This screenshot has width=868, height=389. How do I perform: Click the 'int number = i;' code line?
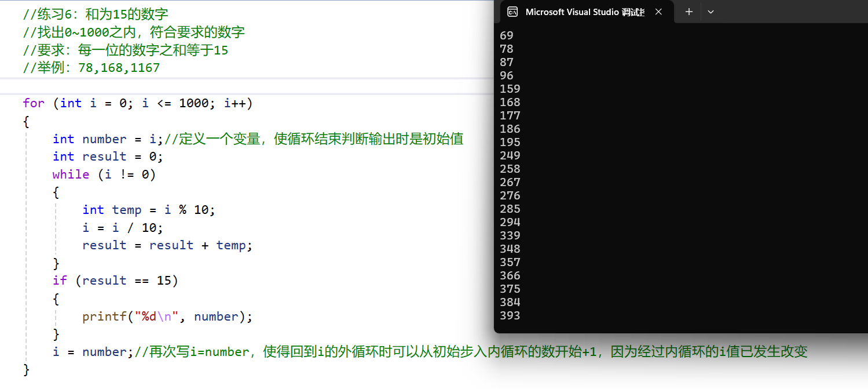[x=108, y=139]
